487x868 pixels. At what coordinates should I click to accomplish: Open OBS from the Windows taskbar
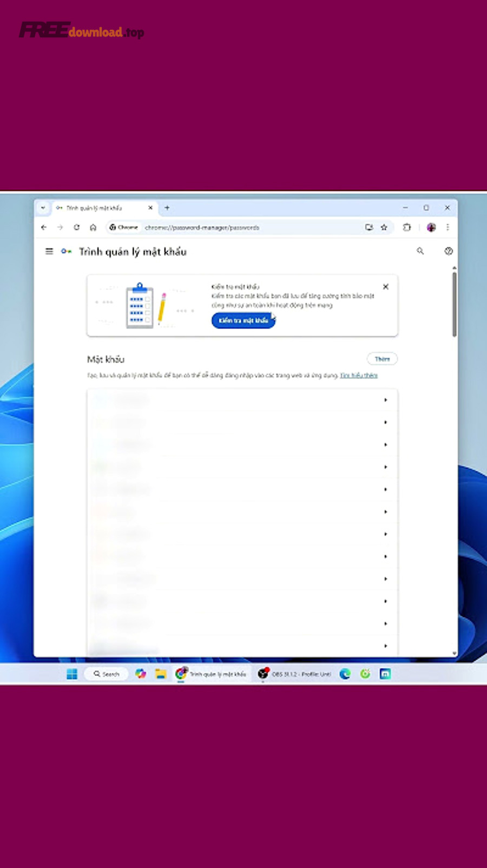[295, 674]
